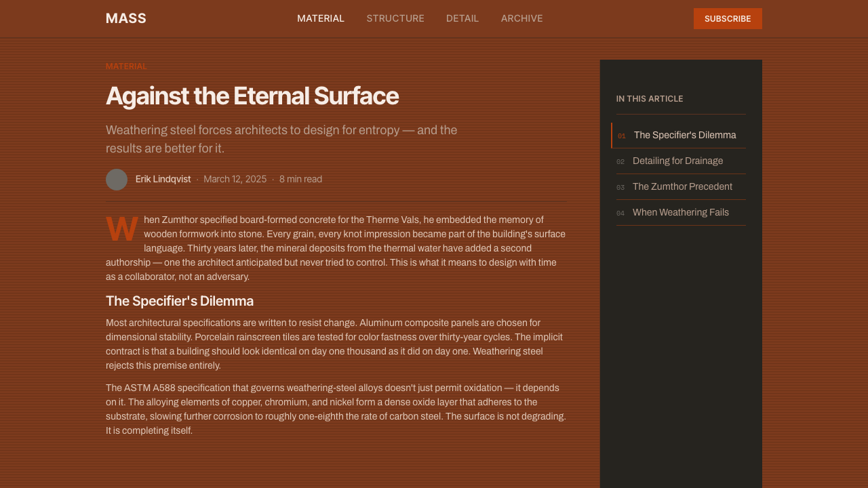Click the Subscribe button
Image resolution: width=868 pixels, height=488 pixels.
728,18
